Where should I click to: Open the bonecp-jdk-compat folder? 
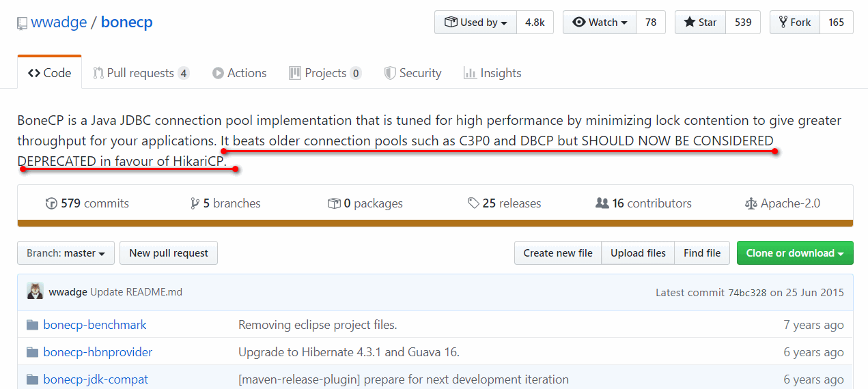[96, 379]
